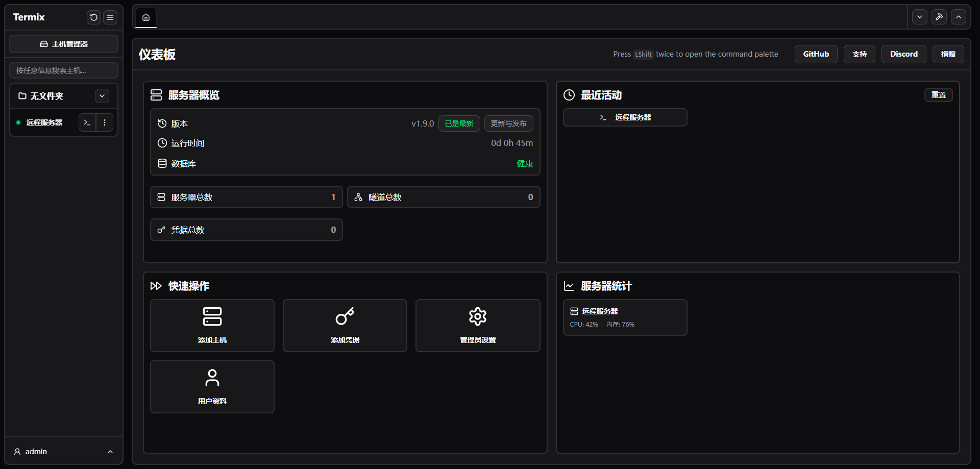The width and height of the screenshot is (980, 469).
Task: Click the host search input field
Action: pos(64,70)
